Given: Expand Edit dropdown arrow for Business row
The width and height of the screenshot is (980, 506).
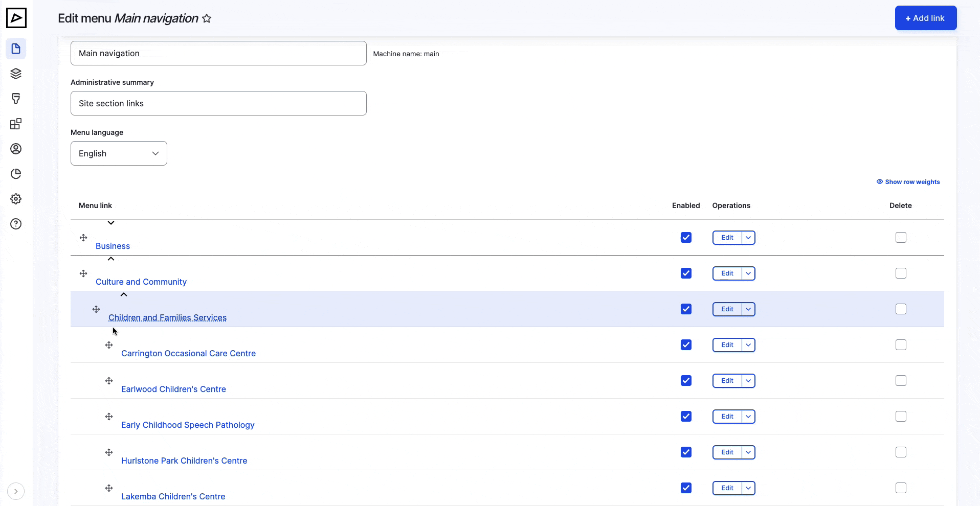Looking at the screenshot, I should tap(748, 238).
